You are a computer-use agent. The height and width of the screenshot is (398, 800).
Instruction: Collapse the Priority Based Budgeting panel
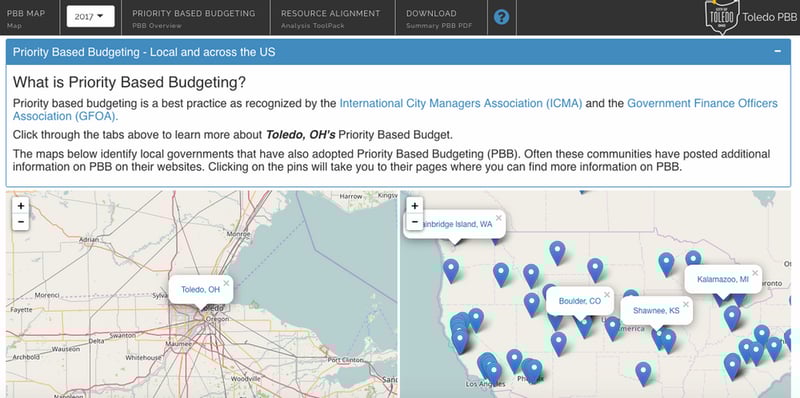(x=778, y=52)
